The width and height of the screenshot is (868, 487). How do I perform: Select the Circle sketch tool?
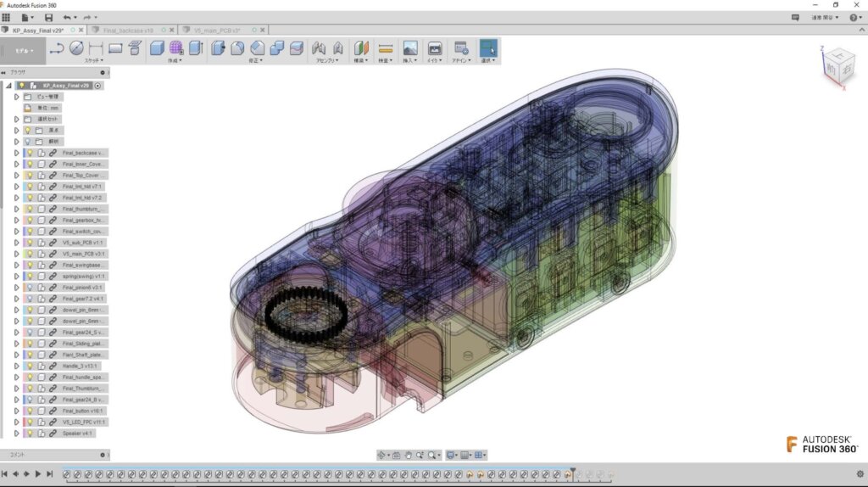coord(76,48)
